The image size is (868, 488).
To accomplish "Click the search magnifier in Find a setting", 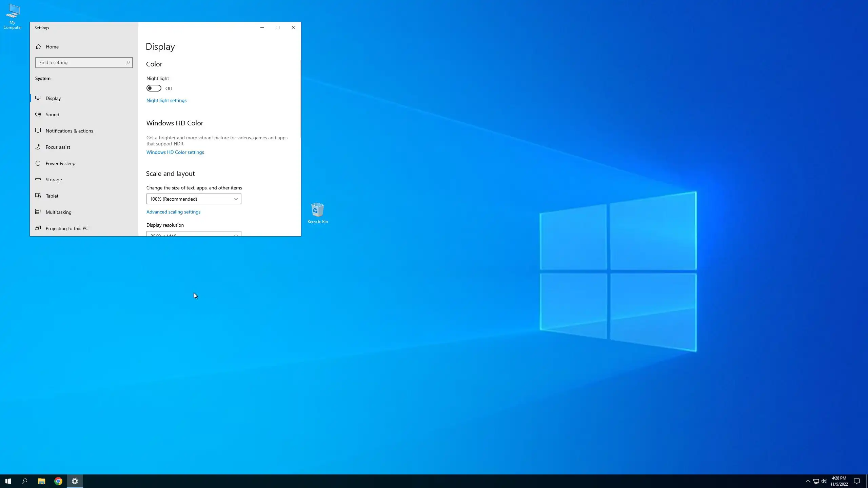I will tap(128, 63).
